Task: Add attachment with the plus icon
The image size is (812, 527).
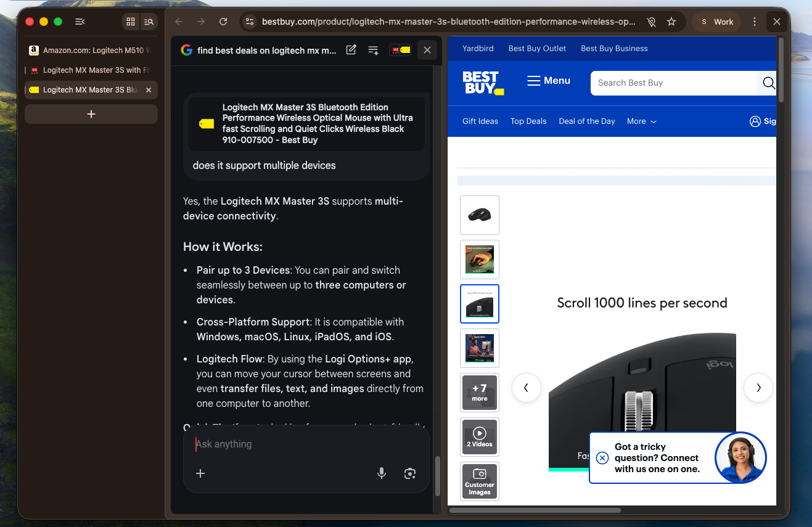Action: 200,473
